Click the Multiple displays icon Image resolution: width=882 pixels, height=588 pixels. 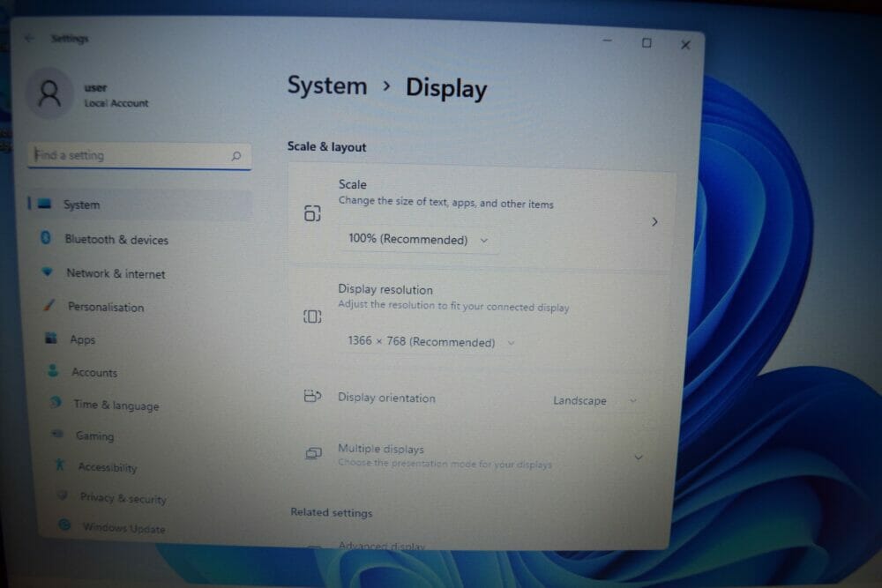(313, 453)
